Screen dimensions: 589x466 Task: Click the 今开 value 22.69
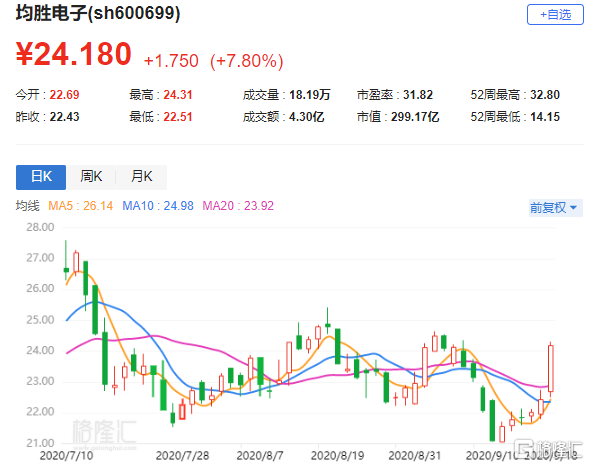tap(64, 95)
